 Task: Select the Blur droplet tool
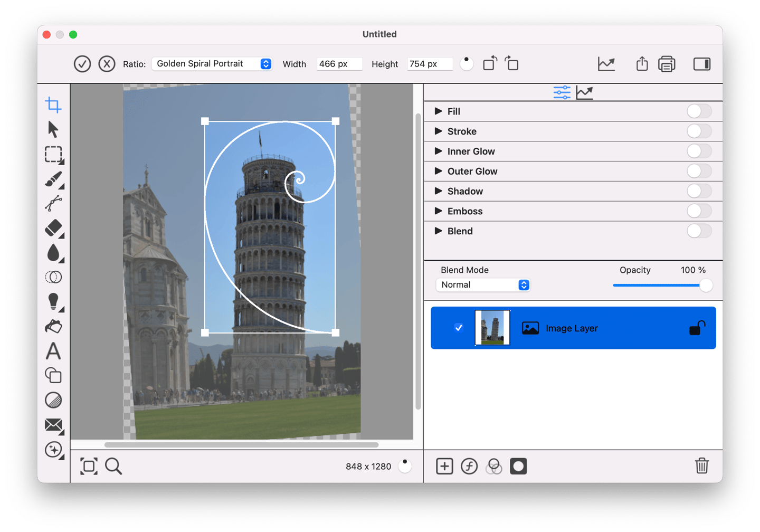[54, 253]
